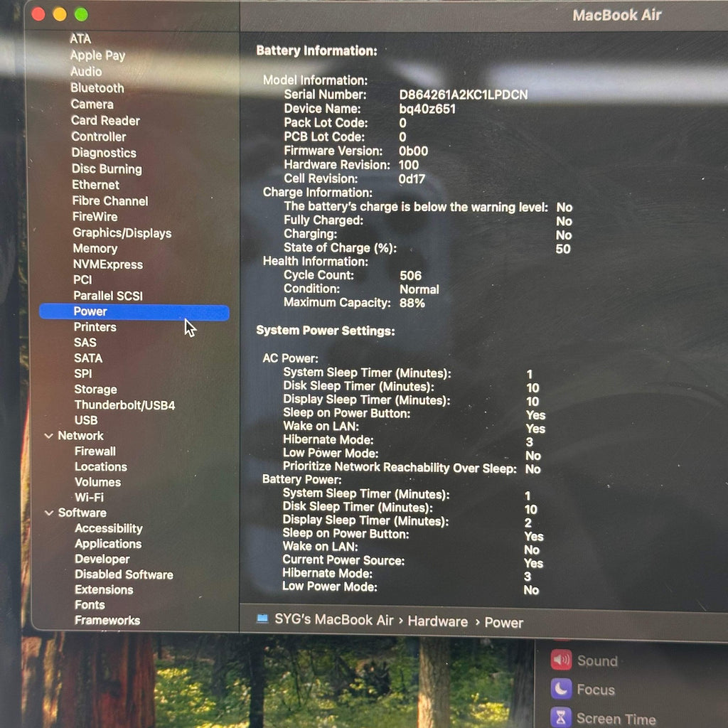
Task: Select FireWire in the sidebar
Action: 95,216
